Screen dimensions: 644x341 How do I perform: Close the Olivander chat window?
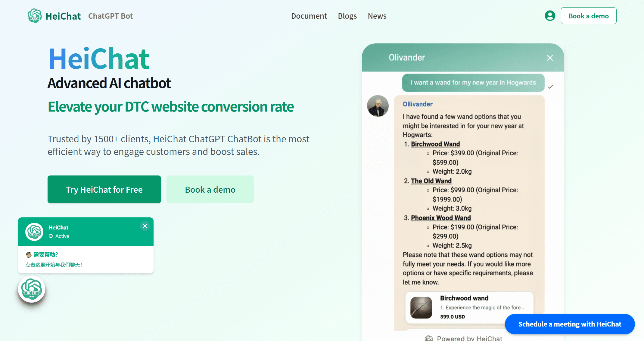click(x=550, y=58)
